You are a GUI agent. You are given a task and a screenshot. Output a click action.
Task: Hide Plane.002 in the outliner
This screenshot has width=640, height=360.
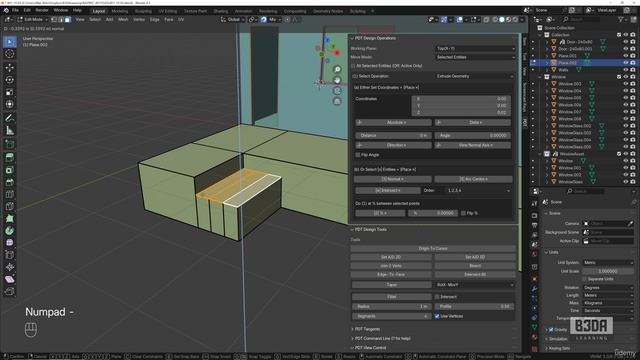[x=625, y=63]
